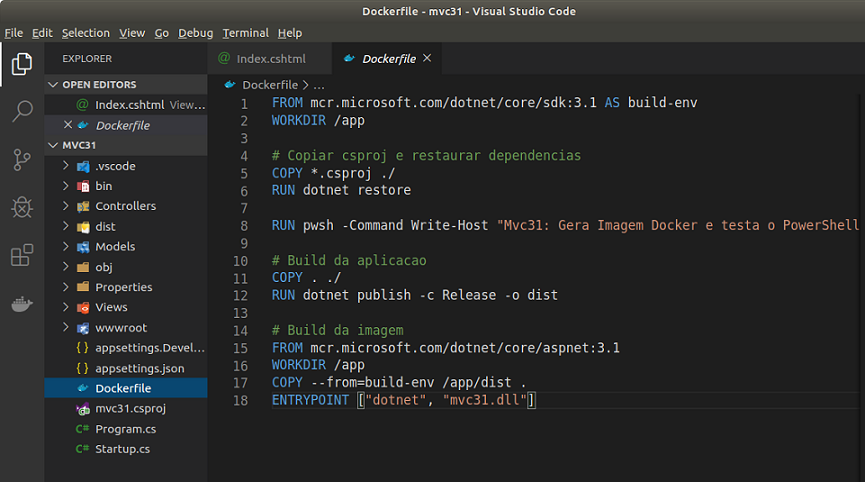The width and height of the screenshot is (865, 482).
Task: Open the Debug menu
Action: (195, 33)
